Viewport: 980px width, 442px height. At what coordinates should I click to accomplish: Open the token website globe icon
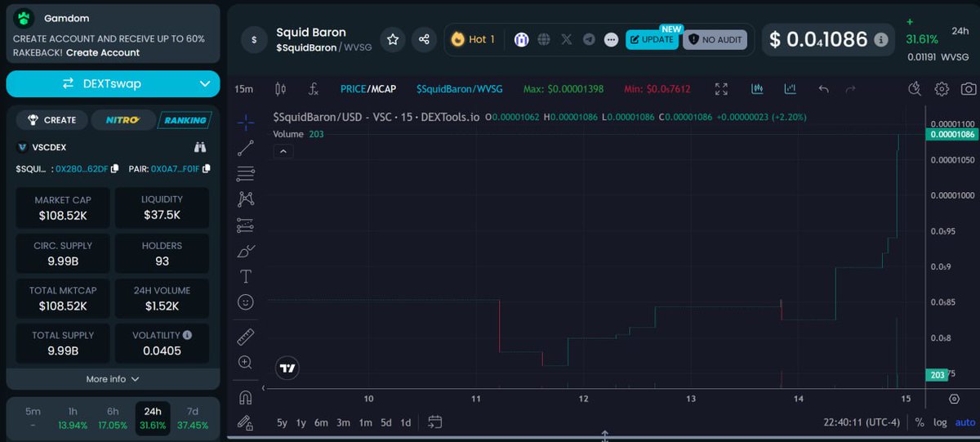(544, 39)
